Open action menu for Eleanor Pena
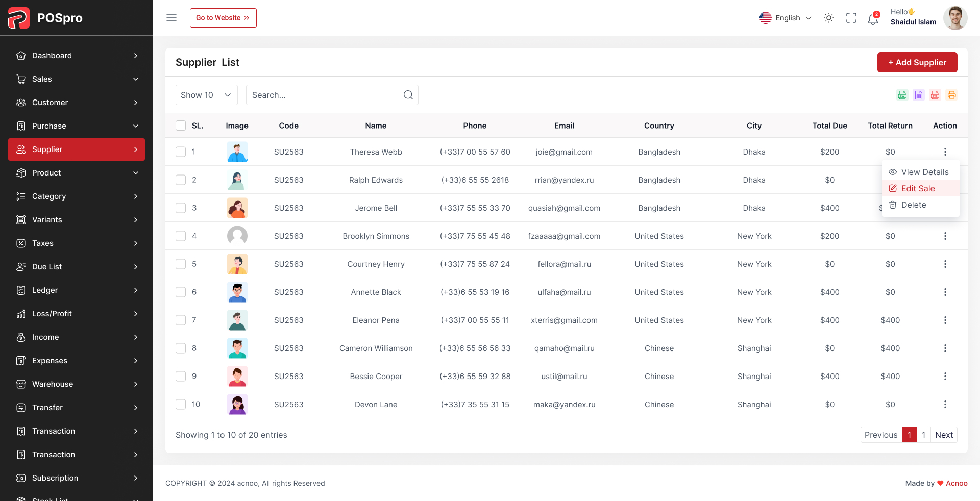The height and width of the screenshot is (501, 980). pos(945,320)
